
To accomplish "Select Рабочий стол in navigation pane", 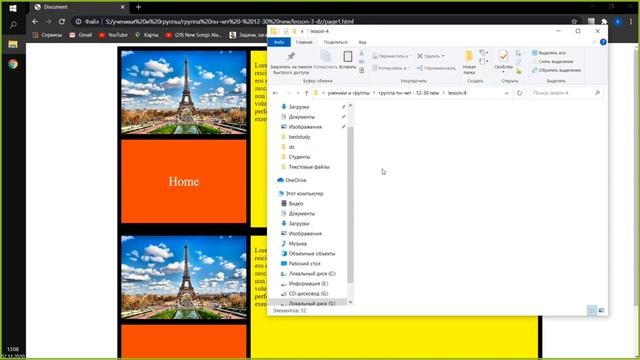I will tap(304, 264).
